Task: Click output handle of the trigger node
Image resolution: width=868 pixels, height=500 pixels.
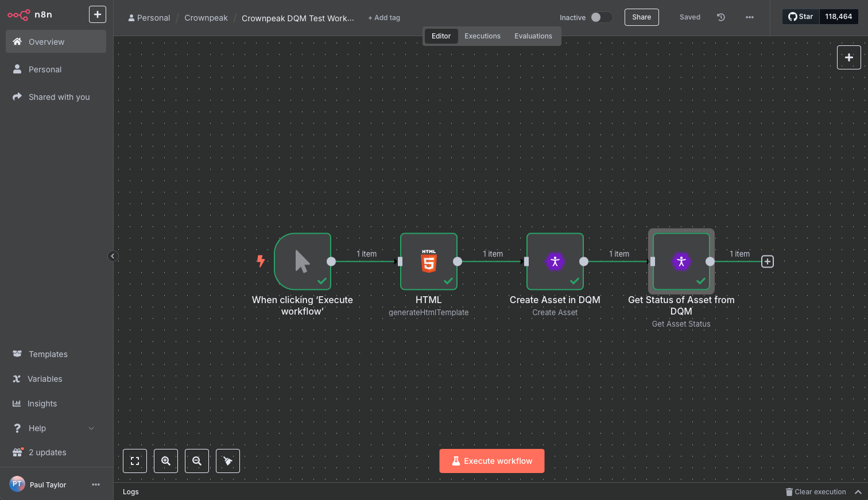Action: coord(331,261)
